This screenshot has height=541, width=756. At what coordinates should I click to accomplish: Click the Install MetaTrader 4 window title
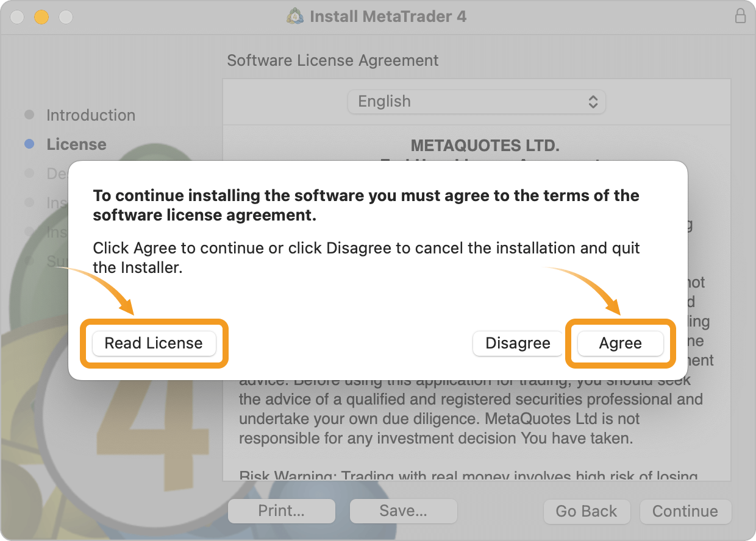tap(388, 16)
